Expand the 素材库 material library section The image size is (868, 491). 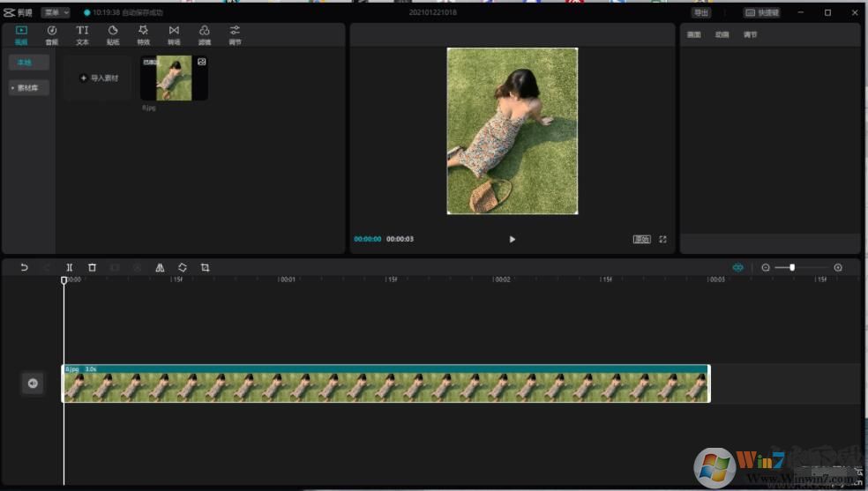point(29,88)
